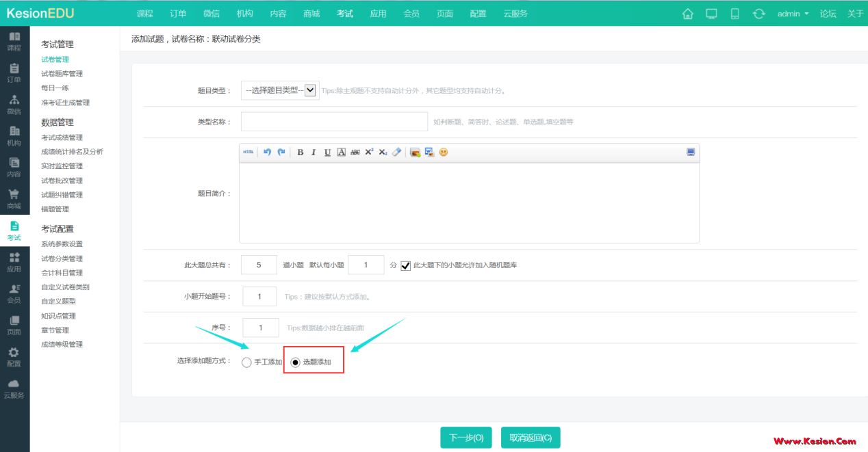This screenshot has width=868, height=452.
Task: Click the undo arrow in editor toolbar
Action: click(267, 152)
